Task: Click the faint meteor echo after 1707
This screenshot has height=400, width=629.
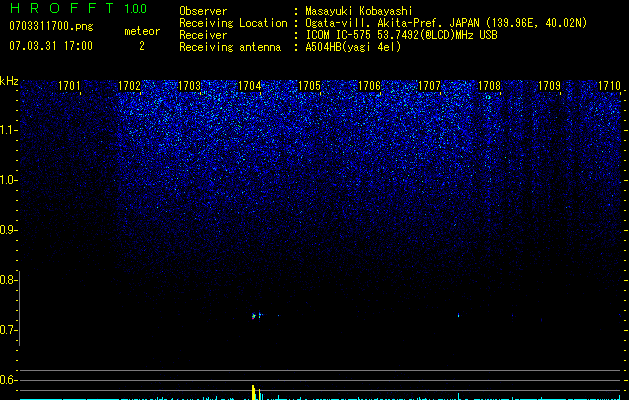Action: (458, 315)
